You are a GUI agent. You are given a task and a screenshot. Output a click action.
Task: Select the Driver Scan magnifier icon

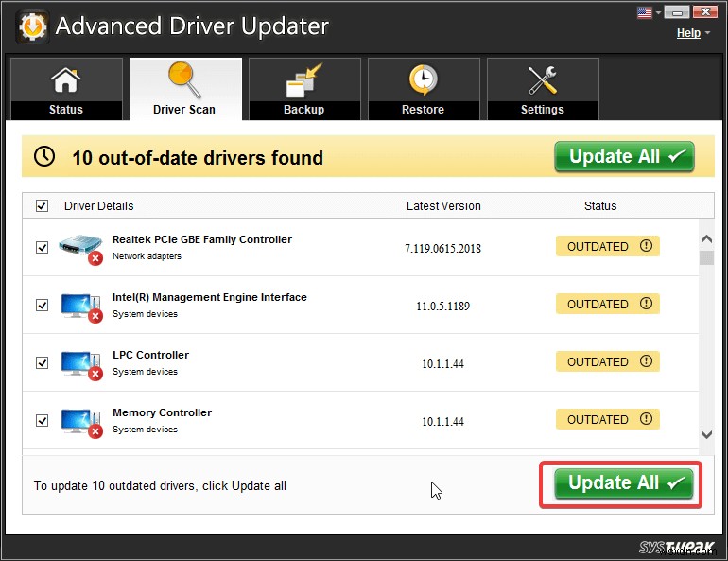point(184,79)
